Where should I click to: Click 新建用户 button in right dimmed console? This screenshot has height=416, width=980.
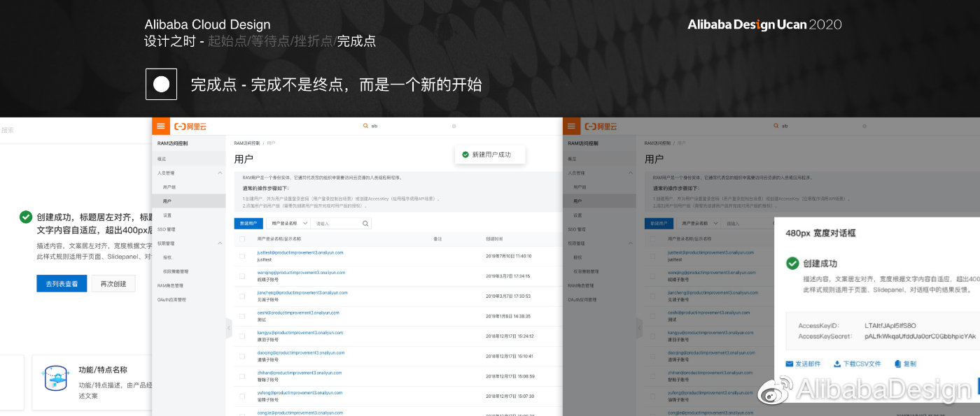tap(659, 224)
